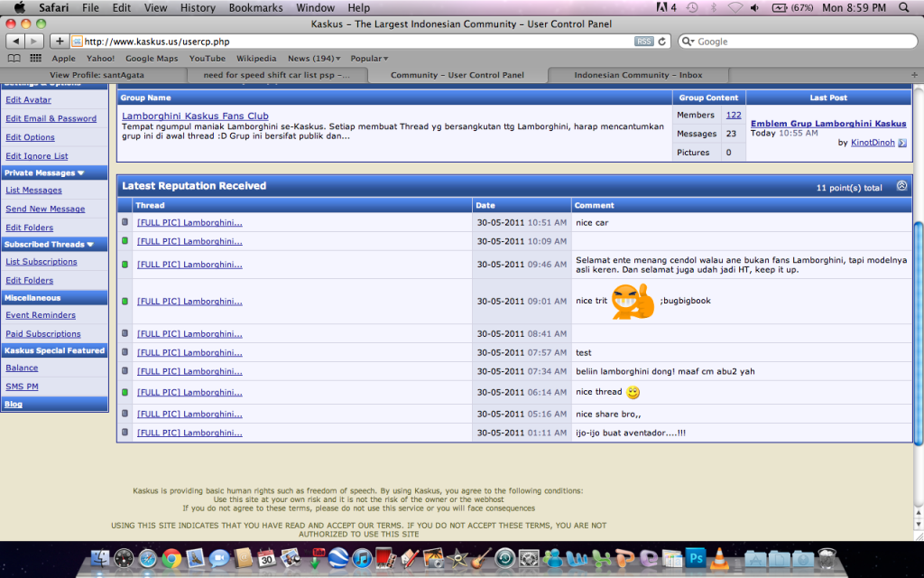This screenshot has width=924, height=578.
Task: Collapse the Subscribed Threads sidebar section
Action: tap(90, 244)
